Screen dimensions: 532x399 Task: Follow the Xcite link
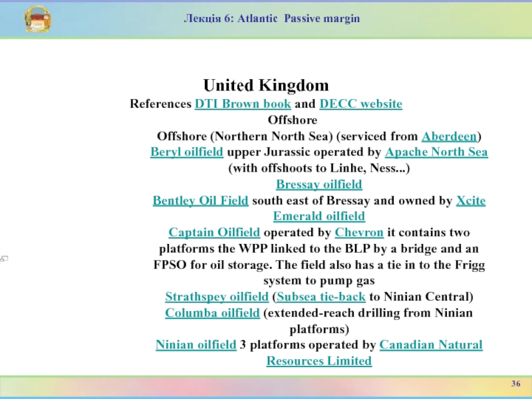point(471,201)
